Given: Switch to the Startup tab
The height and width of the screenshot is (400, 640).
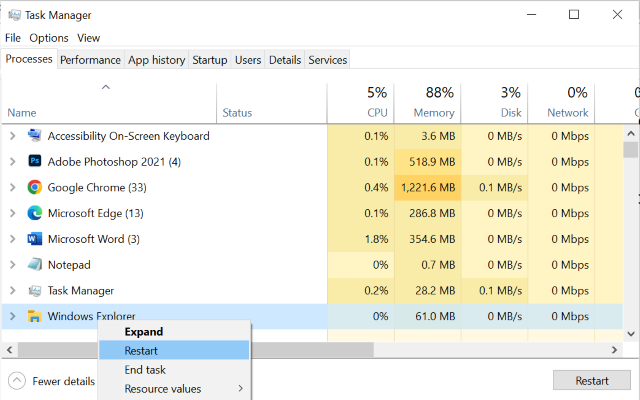Looking at the screenshot, I should coord(209,60).
